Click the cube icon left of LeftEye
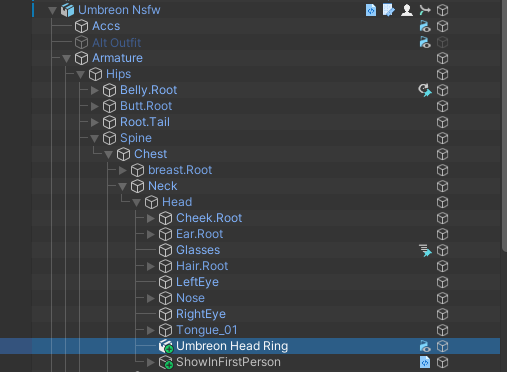Image resolution: width=507 pixels, height=372 pixels. pyautogui.click(x=165, y=282)
